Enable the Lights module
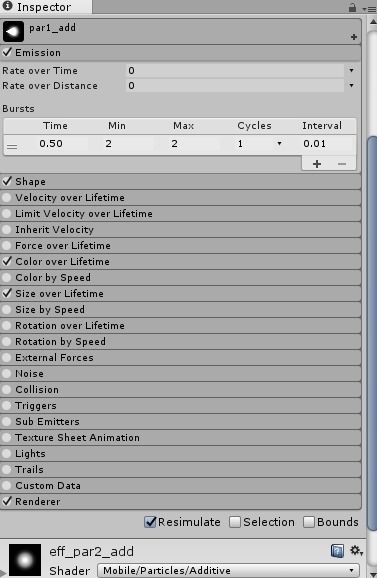The width and height of the screenshot is (377, 578). tap(6, 453)
